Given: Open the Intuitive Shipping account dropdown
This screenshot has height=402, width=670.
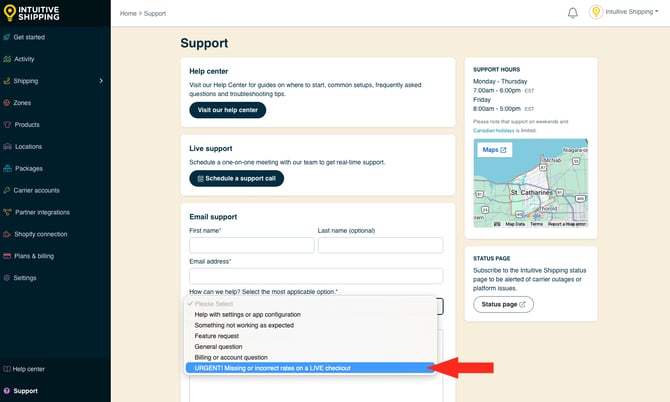Looking at the screenshot, I should coord(631,12).
